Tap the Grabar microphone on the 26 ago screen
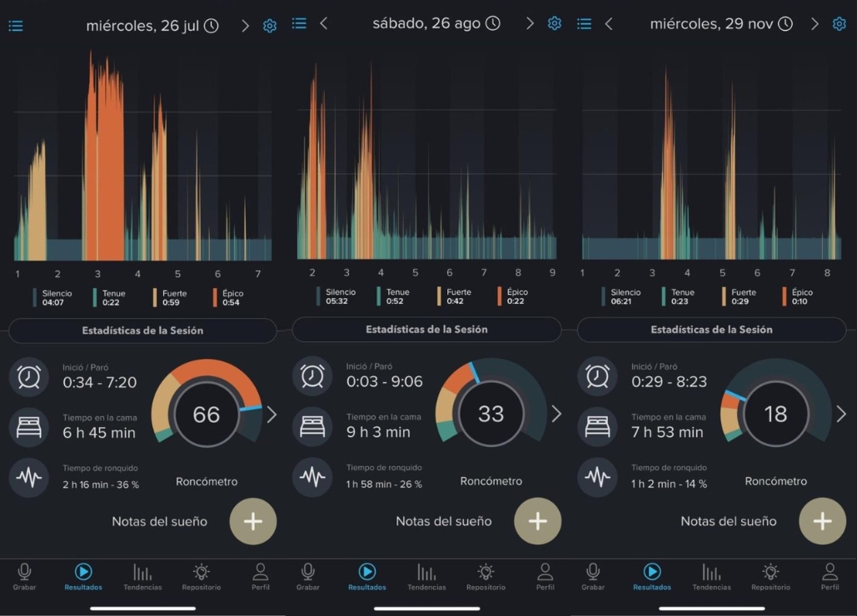Screen dimensions: 857x616 [307, 576]
